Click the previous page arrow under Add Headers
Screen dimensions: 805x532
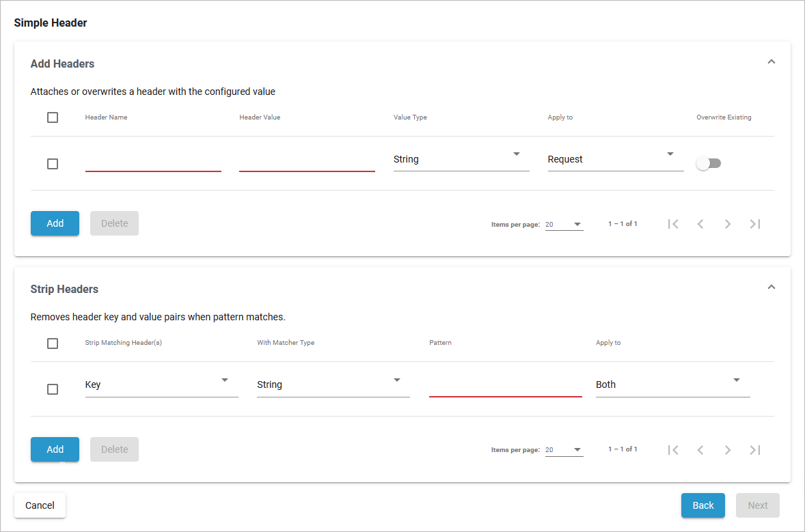(700, 223)
